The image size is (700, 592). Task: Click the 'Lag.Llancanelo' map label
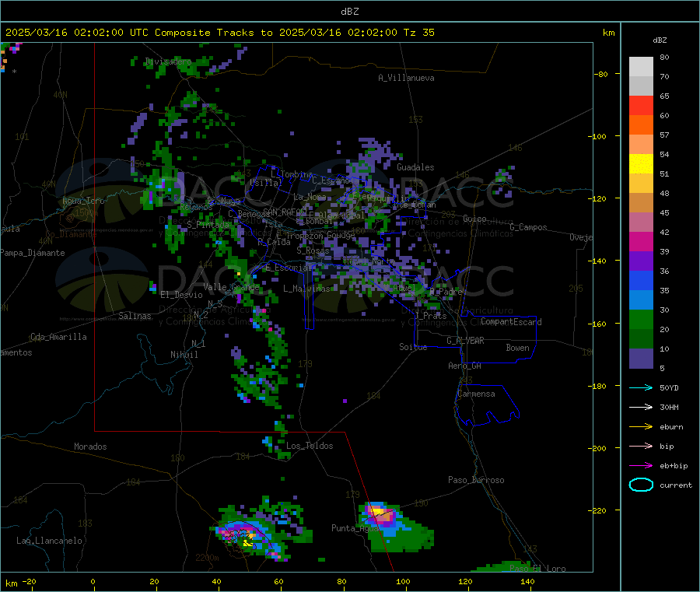coord(49,541)
